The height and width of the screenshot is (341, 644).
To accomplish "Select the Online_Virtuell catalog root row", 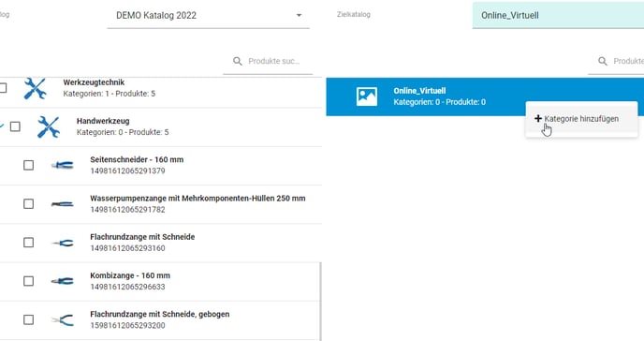I will (485, 96).
